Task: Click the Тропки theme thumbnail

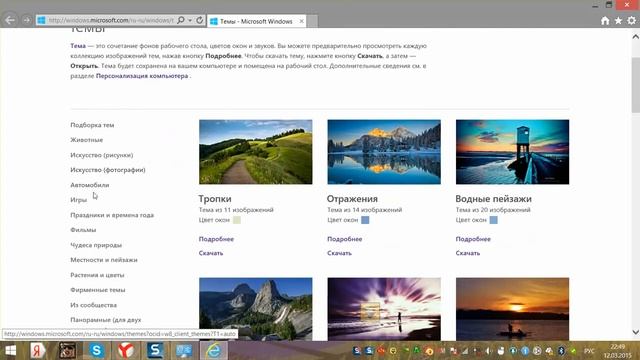Action: 256,152
